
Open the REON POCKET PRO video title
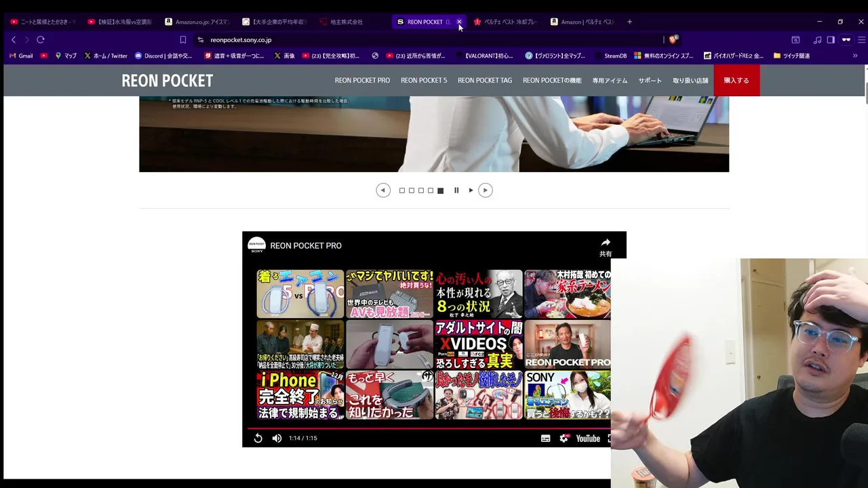point(306,246)
